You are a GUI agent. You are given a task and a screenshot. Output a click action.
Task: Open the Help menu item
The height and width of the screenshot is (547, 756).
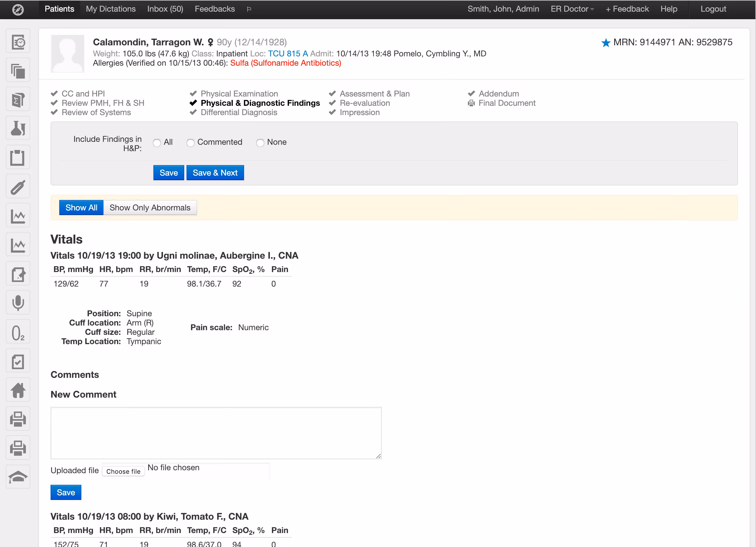(669, 9)
